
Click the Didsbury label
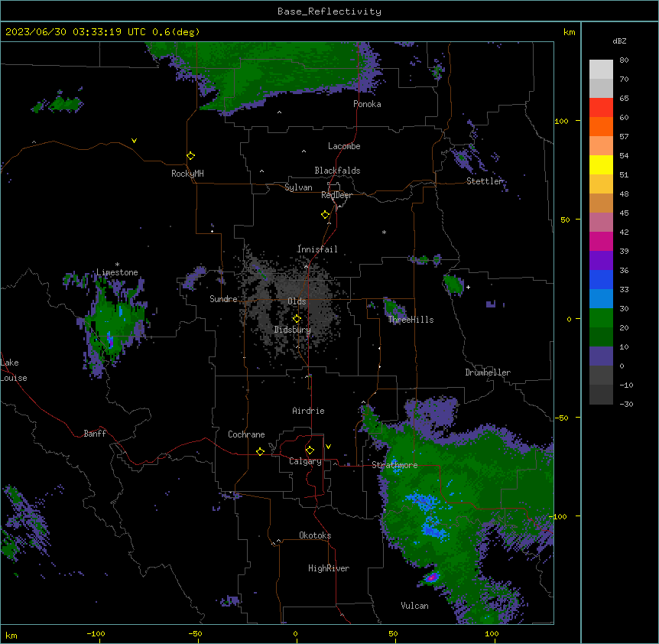point(293,330)
